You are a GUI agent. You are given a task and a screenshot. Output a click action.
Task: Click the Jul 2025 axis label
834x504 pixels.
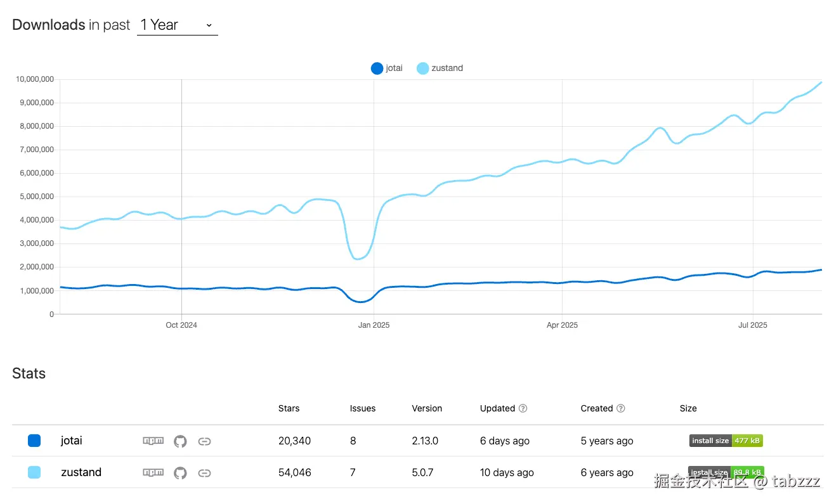pos(753,325)
